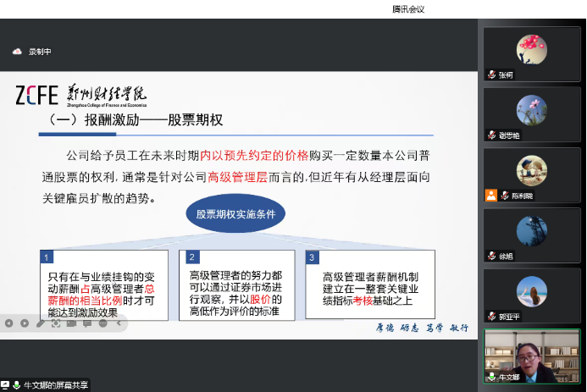Click 张柯's muted microphone icon
Image resolution: width=587 pixels, height=392 pixels.
coord(491,75)
